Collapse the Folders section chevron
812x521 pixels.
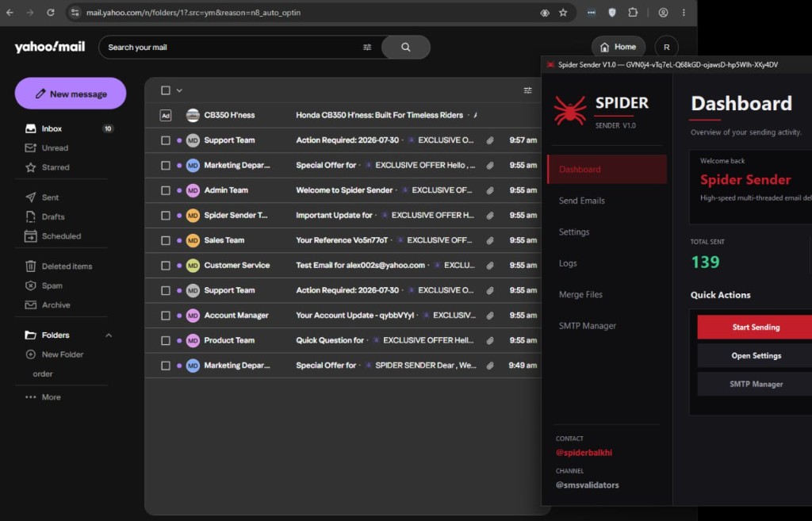point(109,335)
